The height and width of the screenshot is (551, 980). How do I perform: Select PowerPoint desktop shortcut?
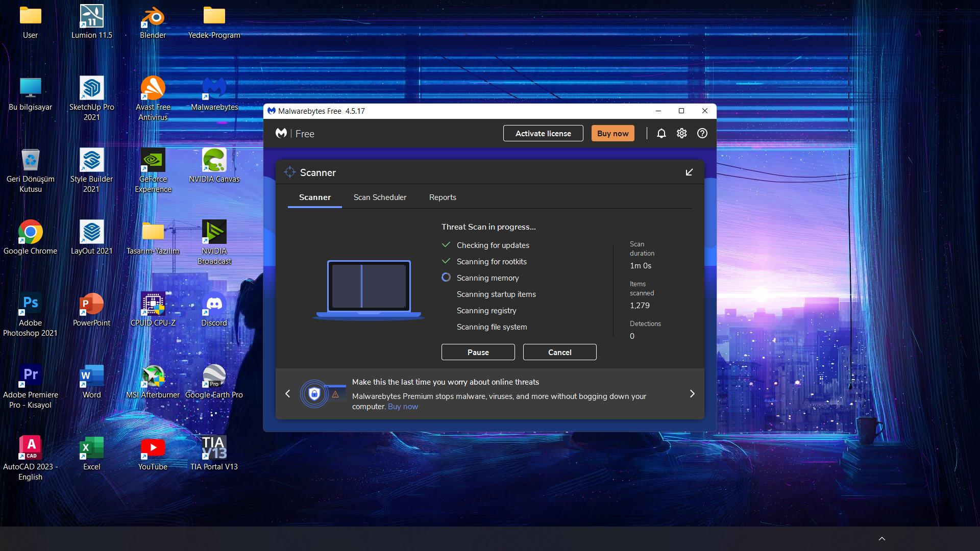[92, 310]
